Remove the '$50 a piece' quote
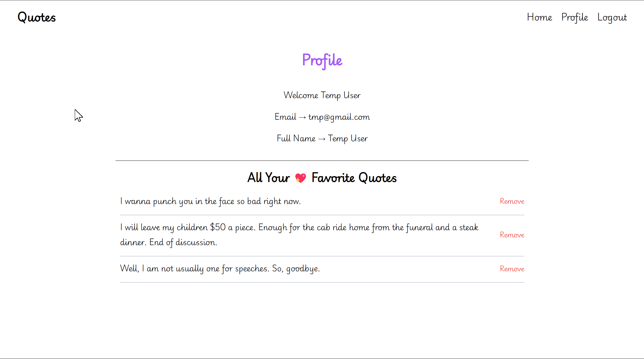 pyautogui.click(x=512, y=235)
